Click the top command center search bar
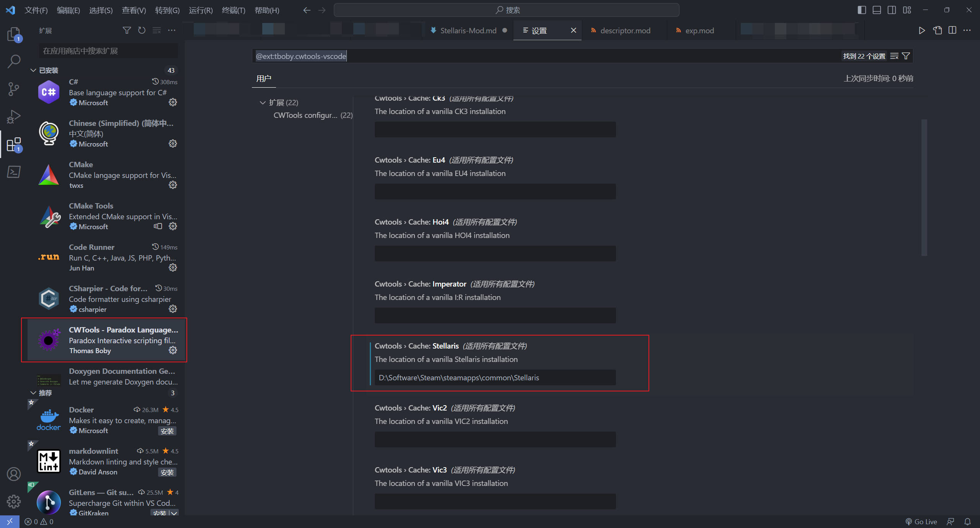 click(506, 10)
